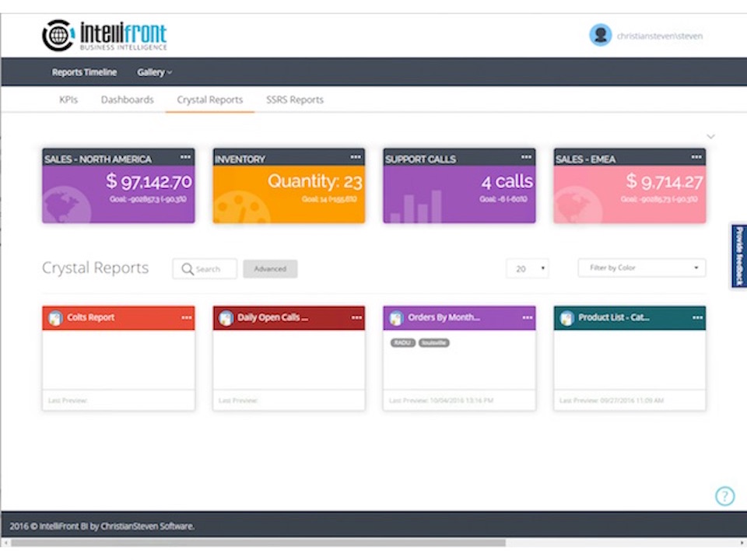Switch to the SSRS Reports tab

(x=295, y=100)
